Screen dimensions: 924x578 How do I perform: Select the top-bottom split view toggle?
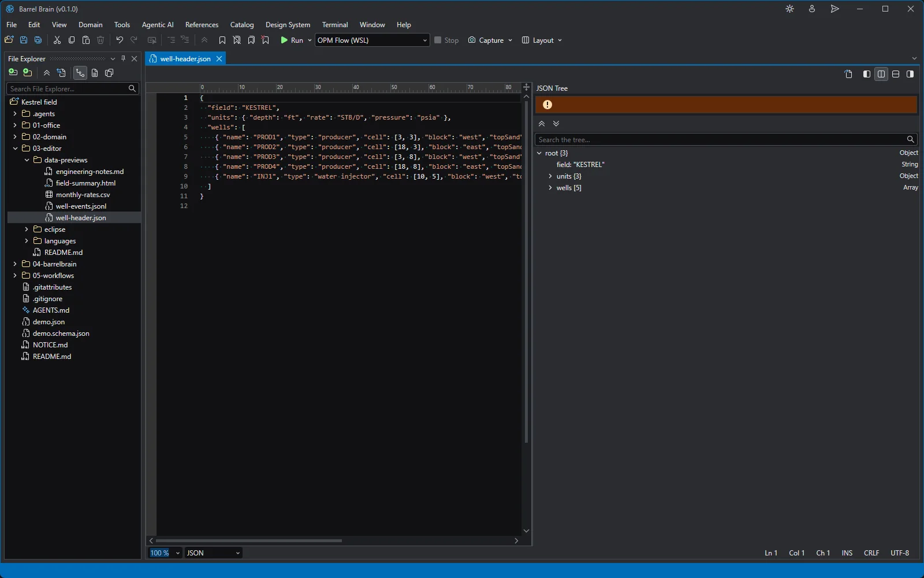(x=896, y=74)
